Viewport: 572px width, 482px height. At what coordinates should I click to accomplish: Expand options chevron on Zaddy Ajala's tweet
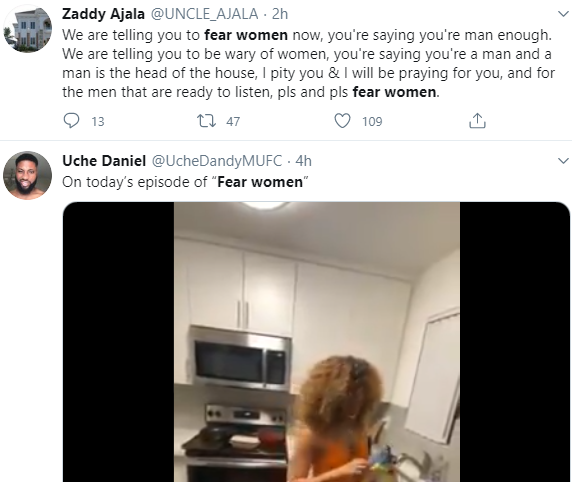coord(563,14)
